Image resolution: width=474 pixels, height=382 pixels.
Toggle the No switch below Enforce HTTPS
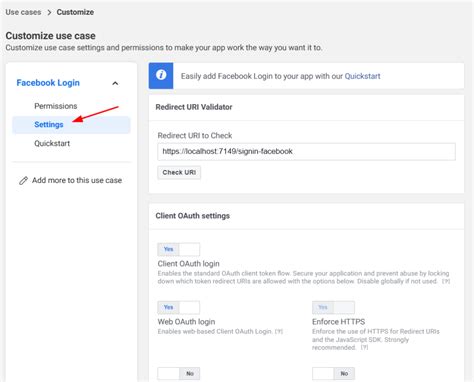[333, 374]
